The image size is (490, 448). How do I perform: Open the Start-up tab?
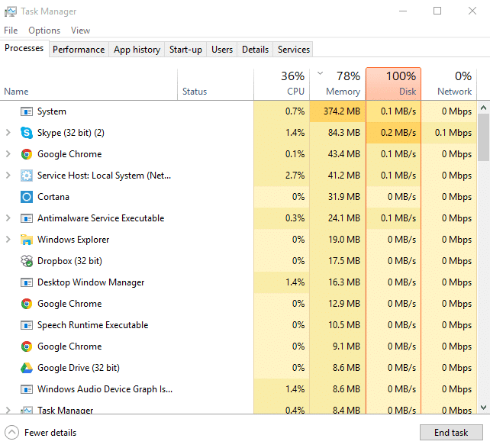[185, 50]
